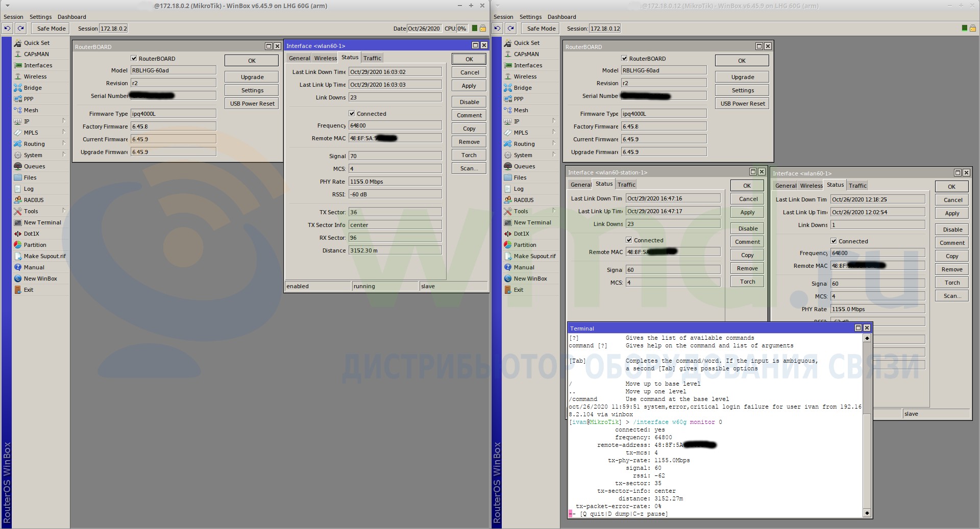Expand System submenu in right WinBox
The height and width of the screenshot is (529, 980).
coord(554,155)
